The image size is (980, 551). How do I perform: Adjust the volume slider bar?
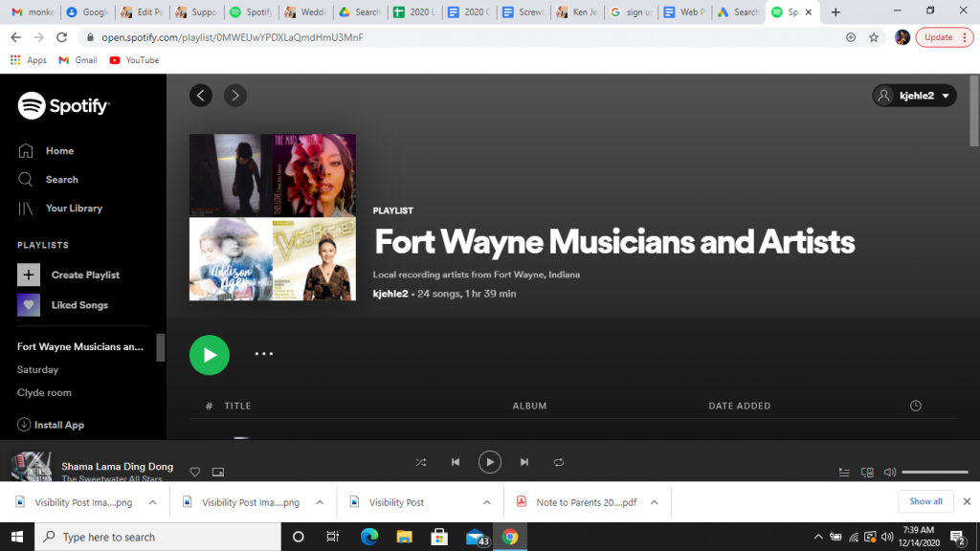tap(935, 473)
